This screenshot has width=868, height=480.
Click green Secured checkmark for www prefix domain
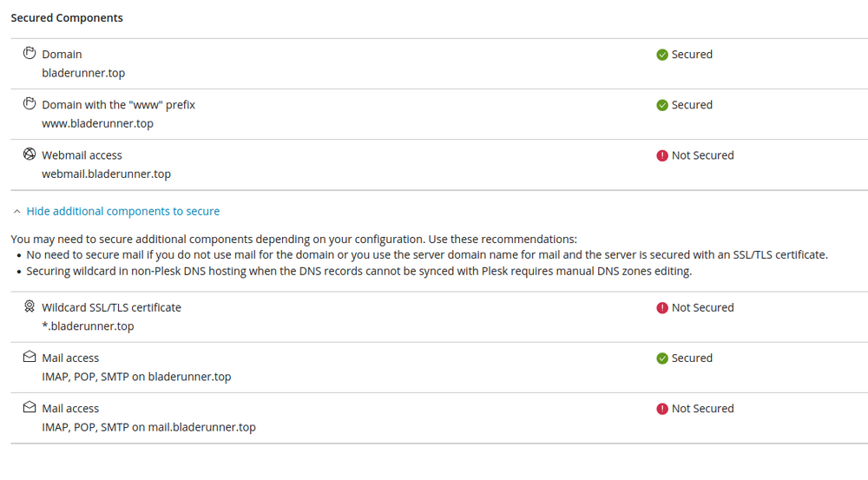pyautogui.click(x=662, y=105)
